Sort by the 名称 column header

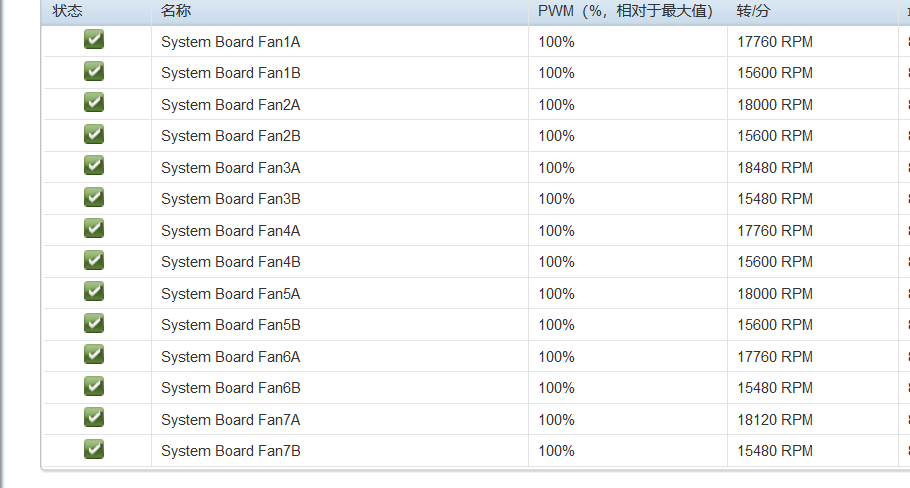176,11
